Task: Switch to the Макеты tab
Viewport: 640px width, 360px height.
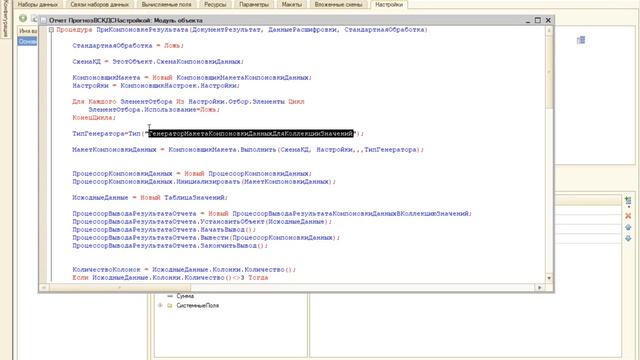Action: coord(291,4)
